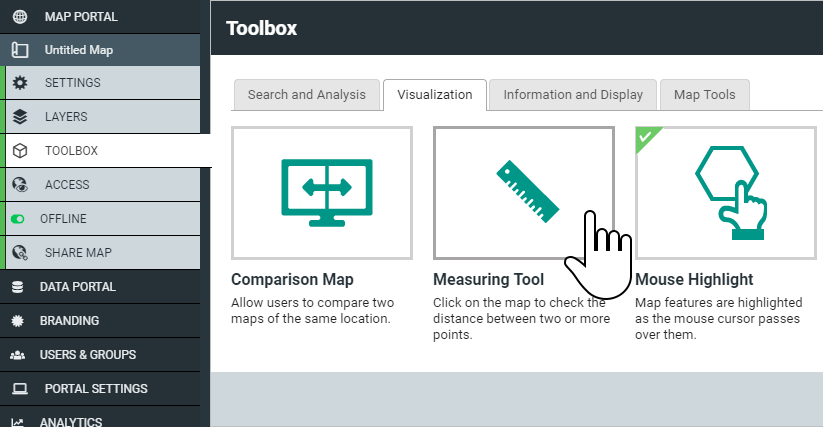Disable the Mouse Highlight tool checkmark
This screenshot has height=427, width=823.
[646, 137]
